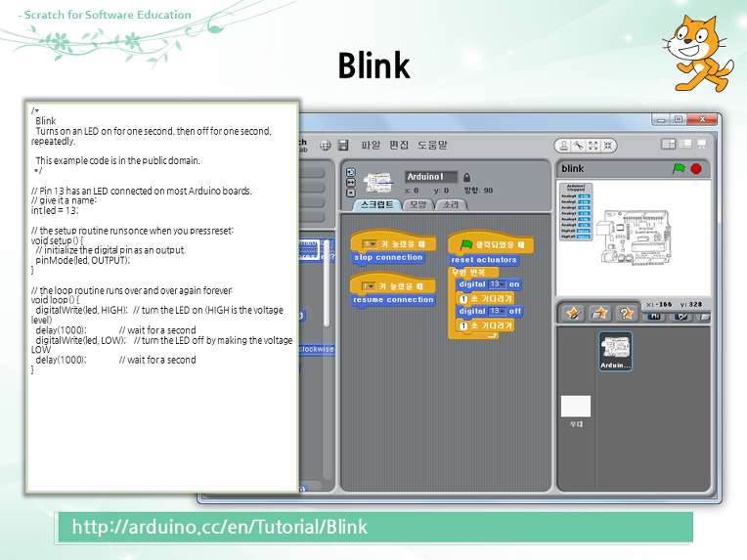Screen dimensions: 747x560
Task: Select the white stage thumbnail
Action: click(x=576, y=407)
